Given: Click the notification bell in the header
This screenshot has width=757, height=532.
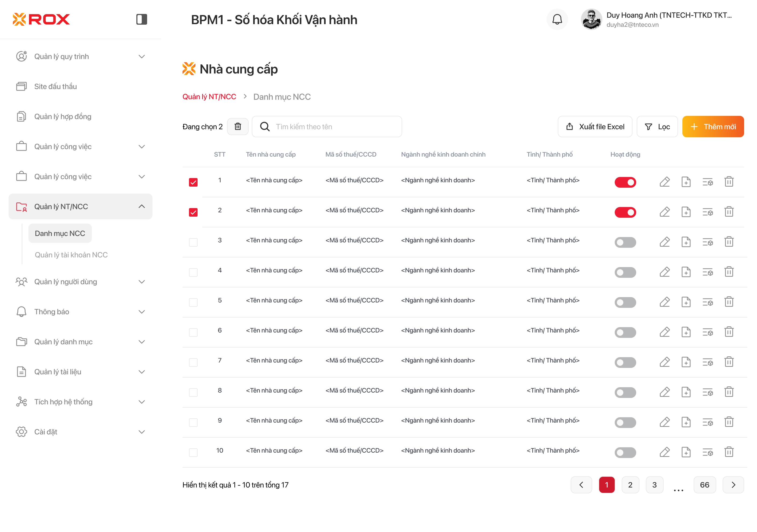Looking at the screenshot, I should (x=557, y=19).
